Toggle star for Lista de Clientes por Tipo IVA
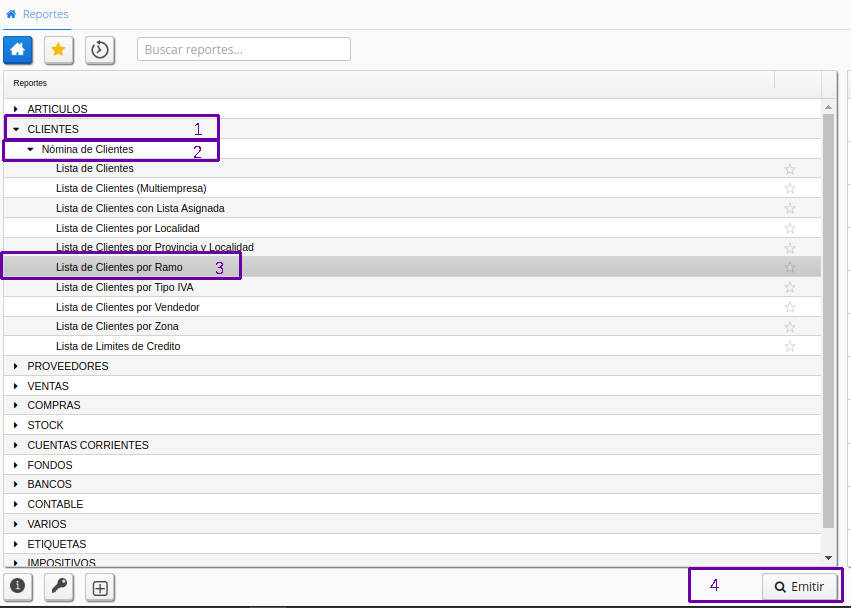This screenshot has width=851, height=608. [x=790, y=287]
